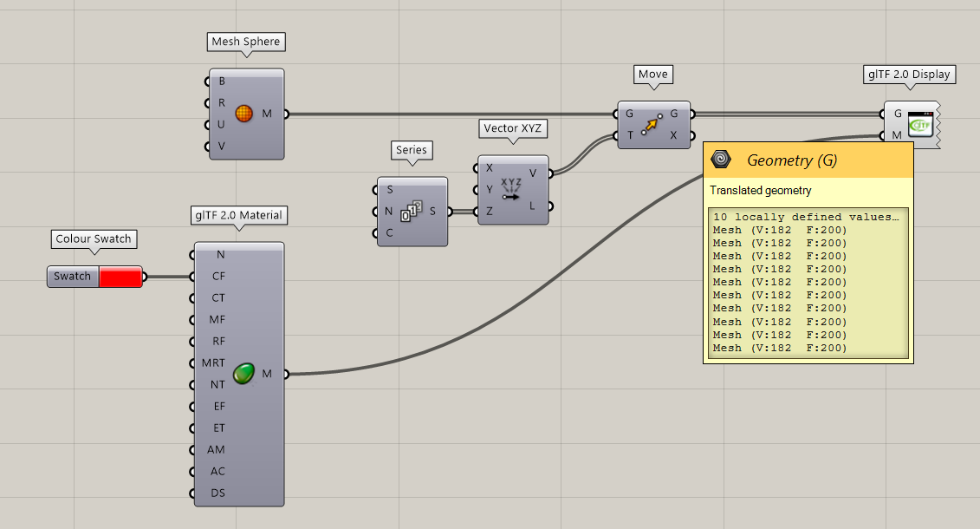The width and height of the screenshot is (980, 529).
Task: Click the T input of Move component
Action: point(629,135)
